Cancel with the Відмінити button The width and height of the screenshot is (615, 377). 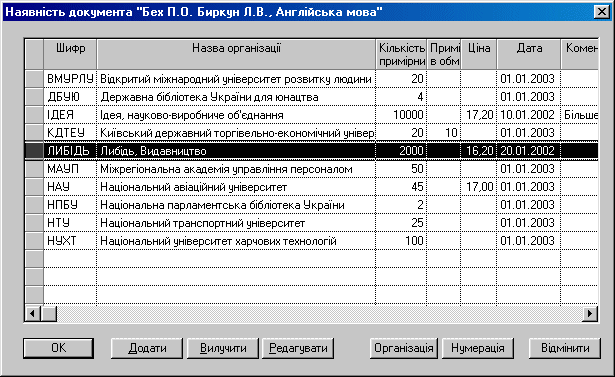click(x=565, y=348)
